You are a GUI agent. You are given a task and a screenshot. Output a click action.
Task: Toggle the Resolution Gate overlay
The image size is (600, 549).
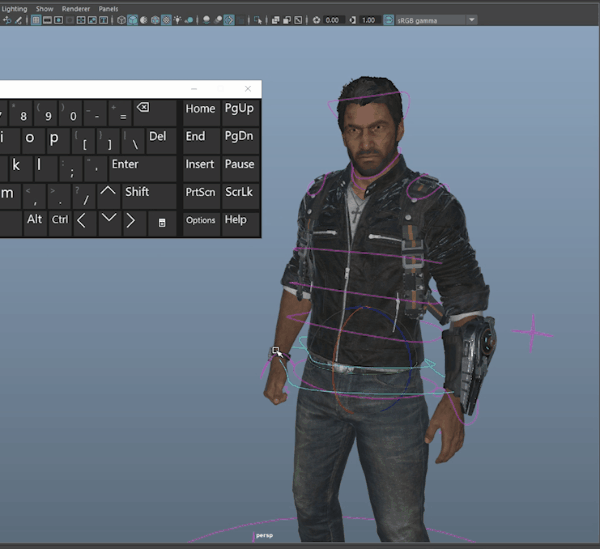pos(59,20)
